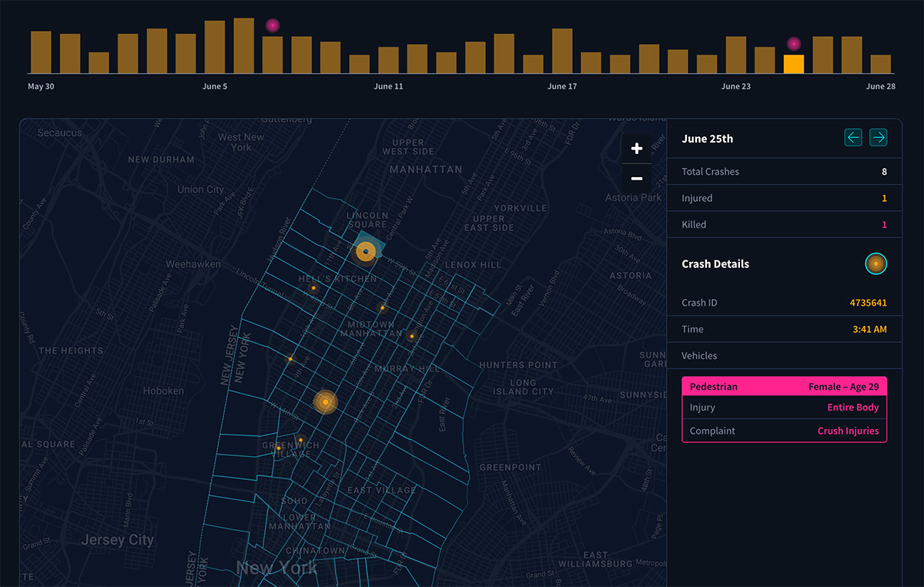Click the map zoom in plus button
Screen dimensions: 924x587
[x=636, y=149]
